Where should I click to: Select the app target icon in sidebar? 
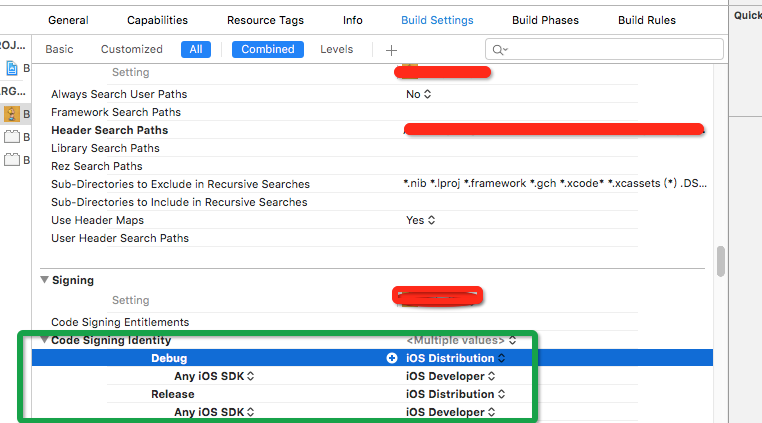(12, 114)
